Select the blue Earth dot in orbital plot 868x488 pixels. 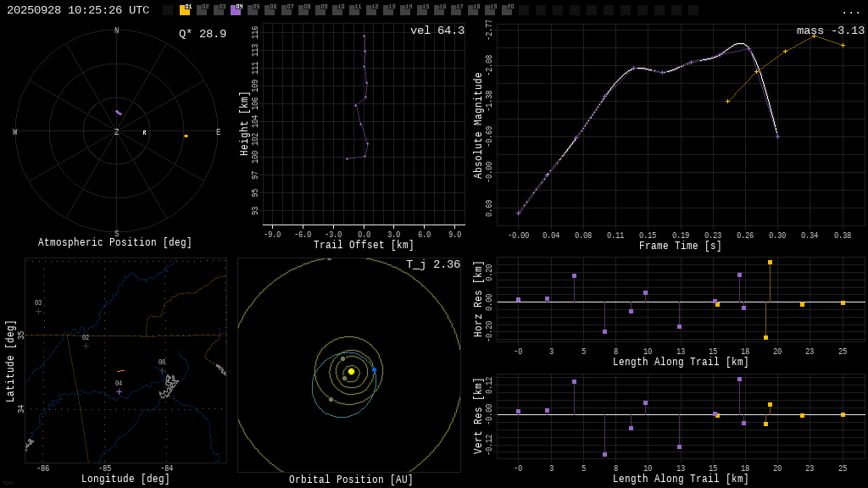click(x=374, y=370)
